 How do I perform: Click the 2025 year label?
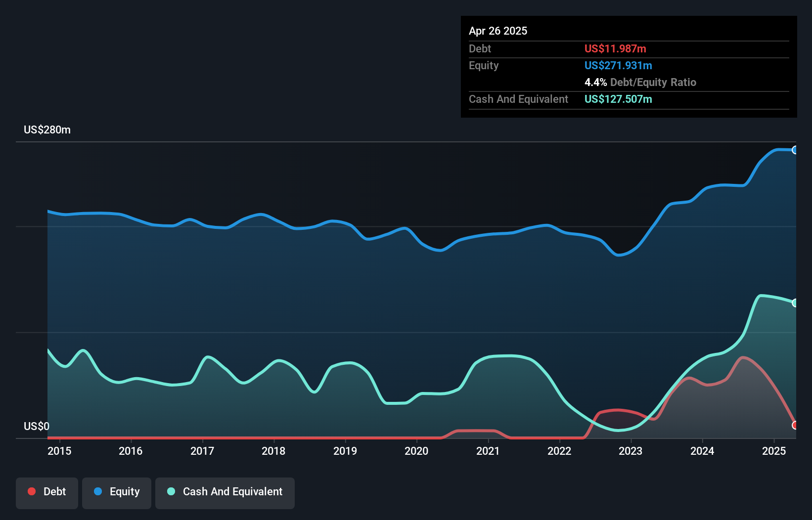point(774,451)
